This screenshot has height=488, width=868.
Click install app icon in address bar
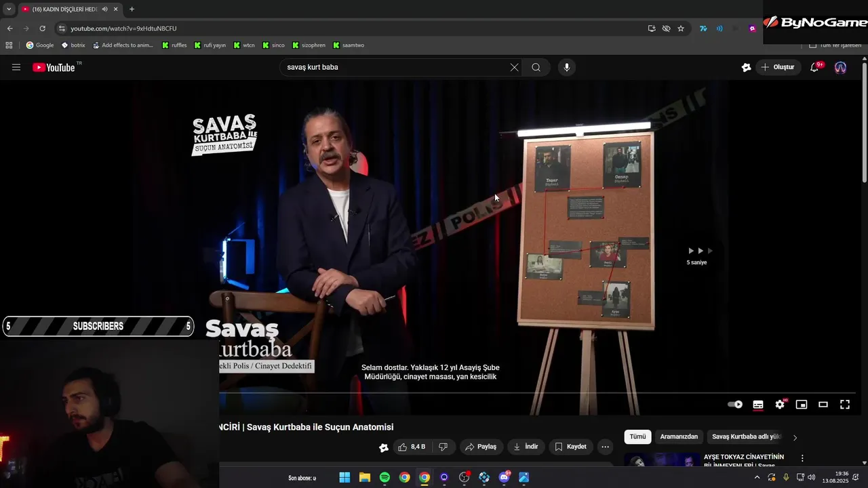652,28
